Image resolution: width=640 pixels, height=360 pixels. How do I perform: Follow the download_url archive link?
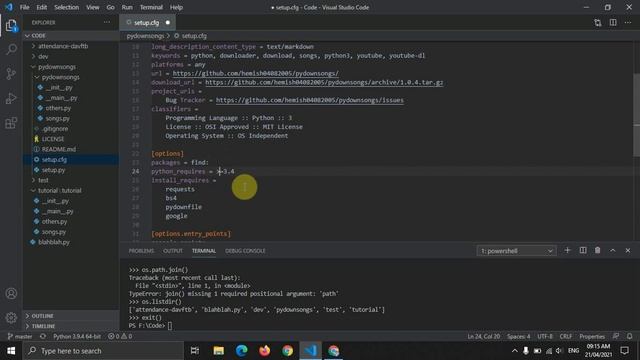324,82
